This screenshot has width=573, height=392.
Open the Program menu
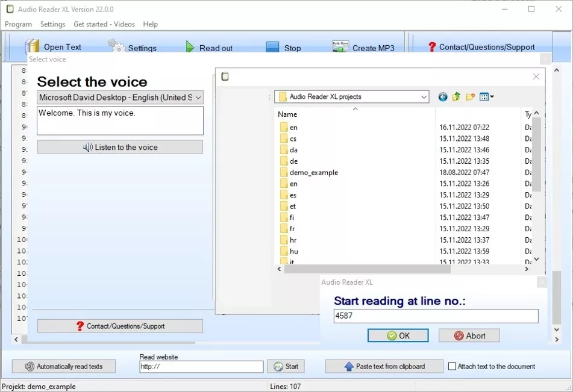click(18, 24)
